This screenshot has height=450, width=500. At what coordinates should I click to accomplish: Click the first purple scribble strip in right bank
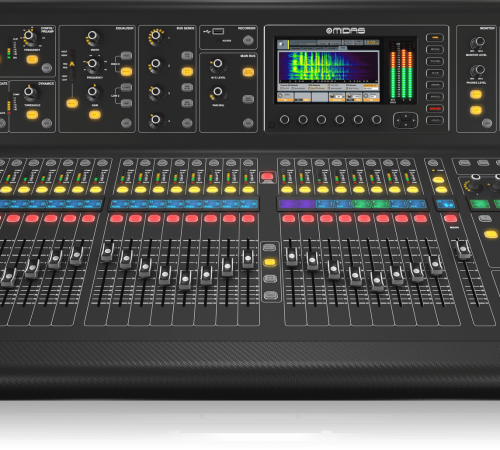288,204
